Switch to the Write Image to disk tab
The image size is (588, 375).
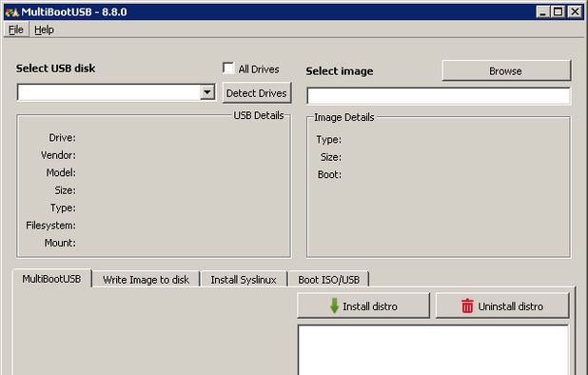click(x=147, y=280)
